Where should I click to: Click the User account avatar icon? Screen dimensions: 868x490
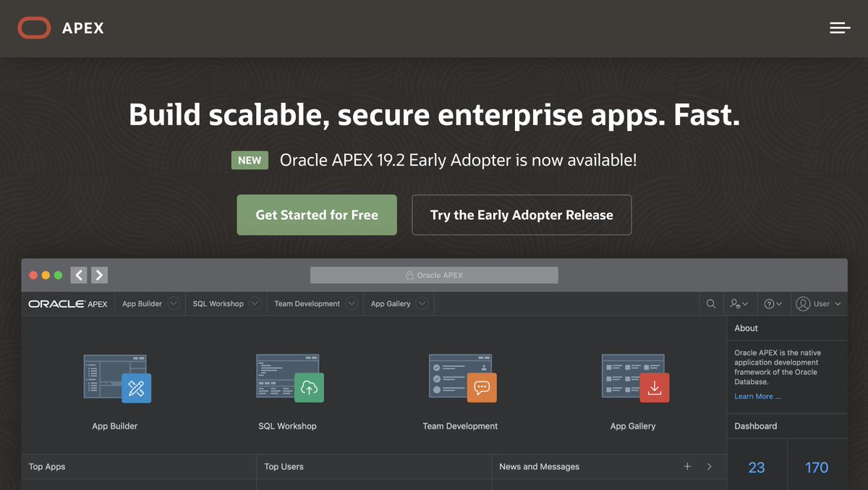point(803,304)
